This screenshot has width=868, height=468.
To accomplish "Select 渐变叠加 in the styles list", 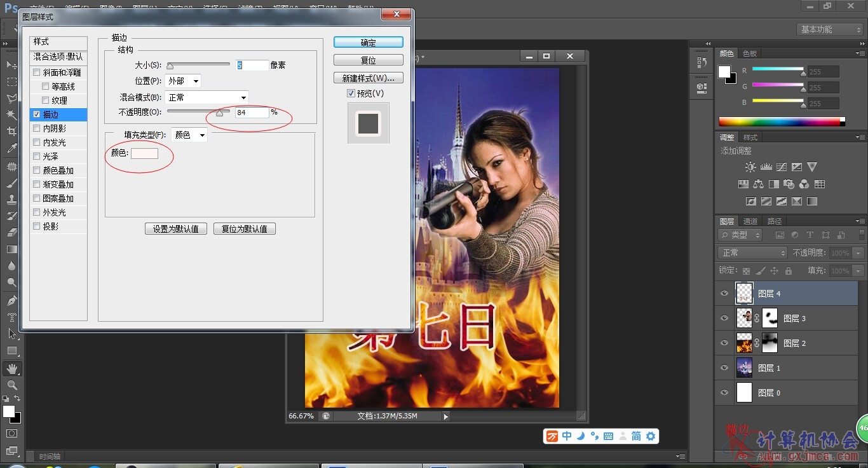I will point(58,184).
